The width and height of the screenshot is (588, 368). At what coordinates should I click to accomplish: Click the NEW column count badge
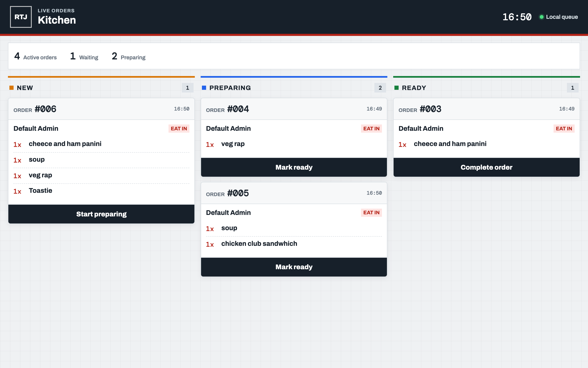click(x=188, y=88)
